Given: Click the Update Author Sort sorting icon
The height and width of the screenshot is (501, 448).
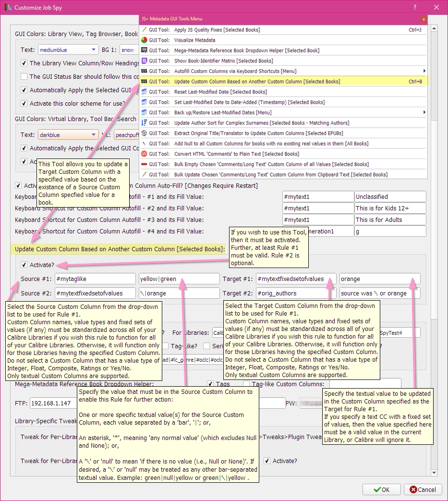Looking at the screenshot, I should 144,122.
